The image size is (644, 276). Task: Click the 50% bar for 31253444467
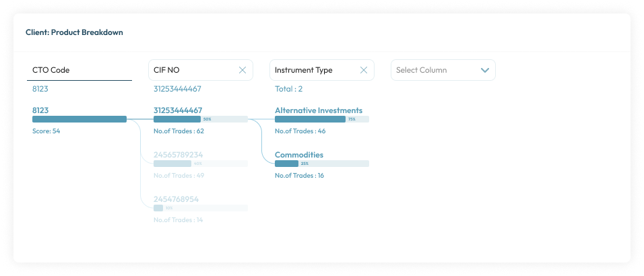pyautogui.click(x=201, y=119)
